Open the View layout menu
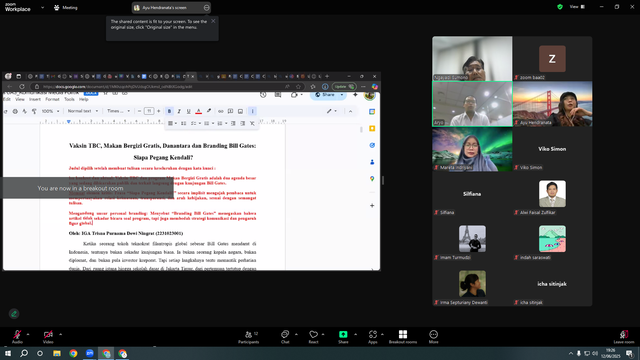 click(x=577, y=7)
